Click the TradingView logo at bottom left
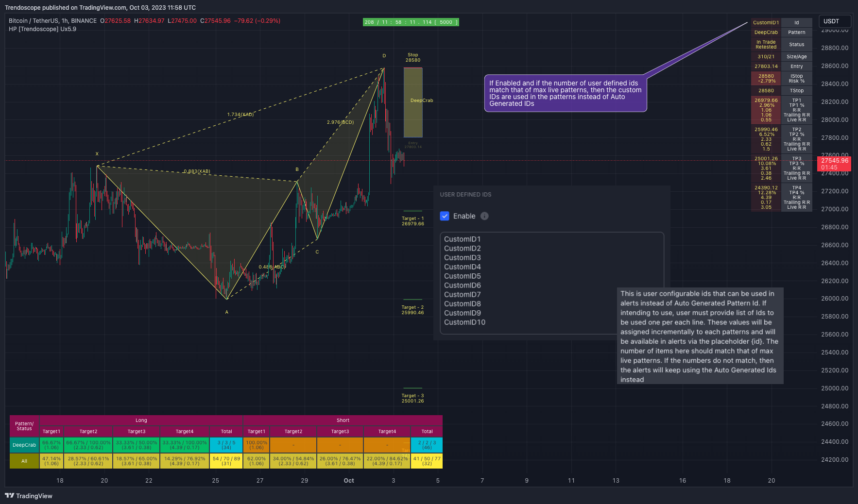This screenshot has height=504, width=858. coord(29,496)
